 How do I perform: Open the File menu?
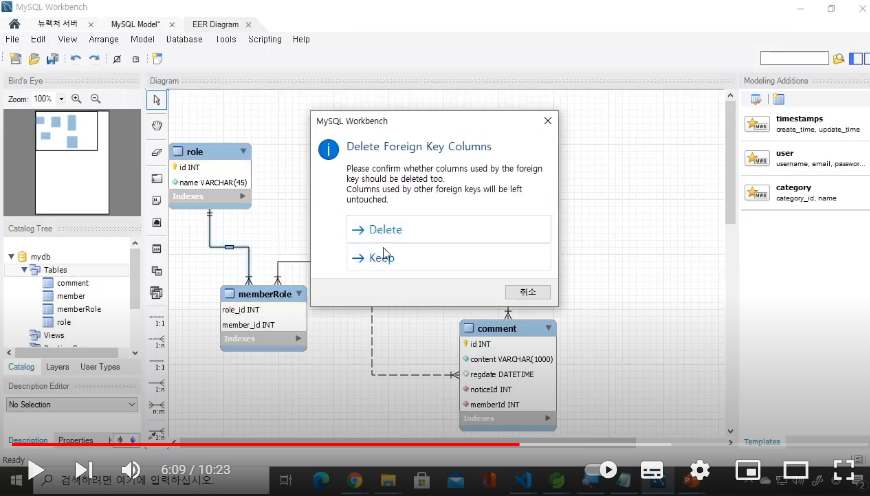click(12, 39)
